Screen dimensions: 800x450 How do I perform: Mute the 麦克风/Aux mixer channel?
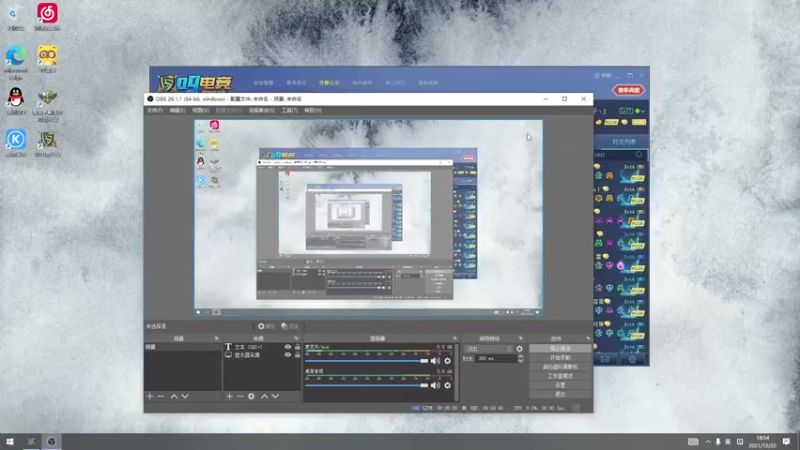point(435,361)
